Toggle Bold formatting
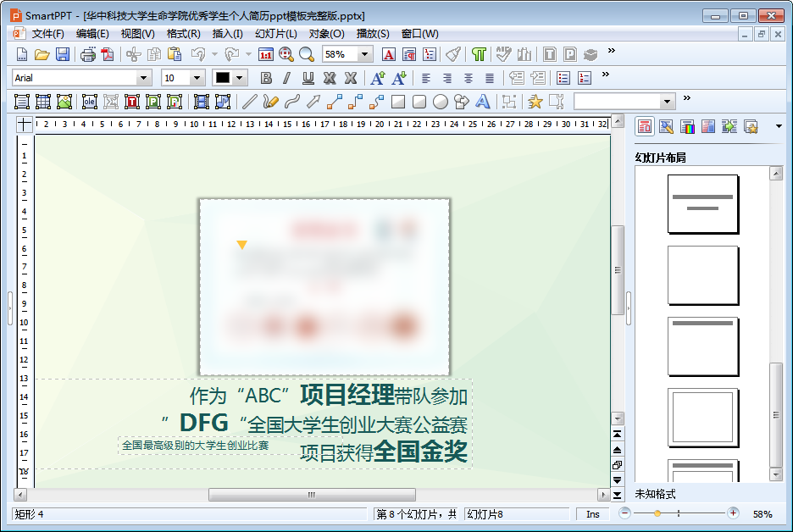 coord(266,78)
